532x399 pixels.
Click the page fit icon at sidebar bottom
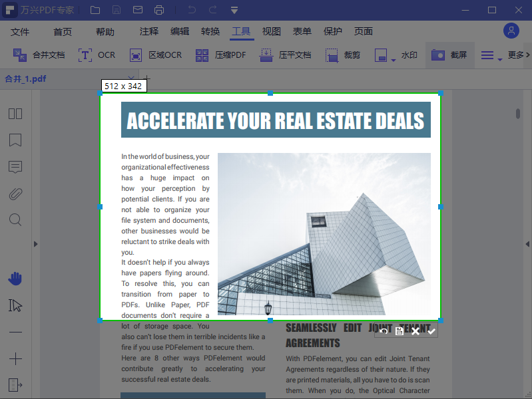(15, 385)
